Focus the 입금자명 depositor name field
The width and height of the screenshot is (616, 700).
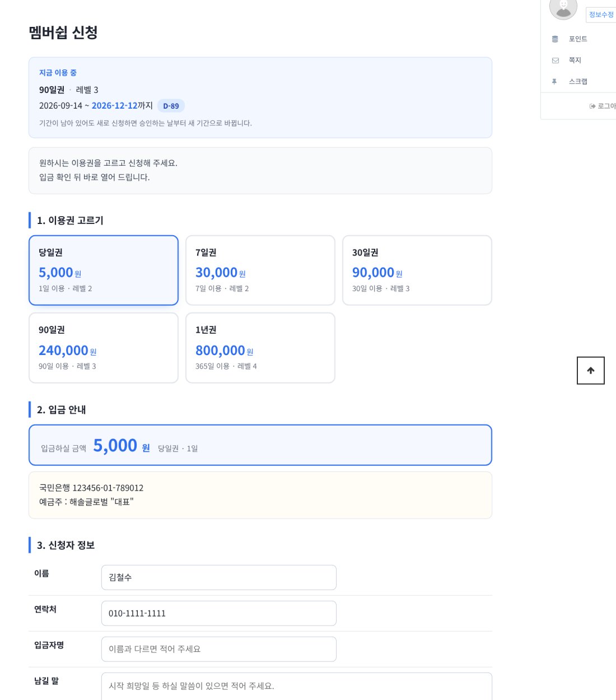(219, 649)
